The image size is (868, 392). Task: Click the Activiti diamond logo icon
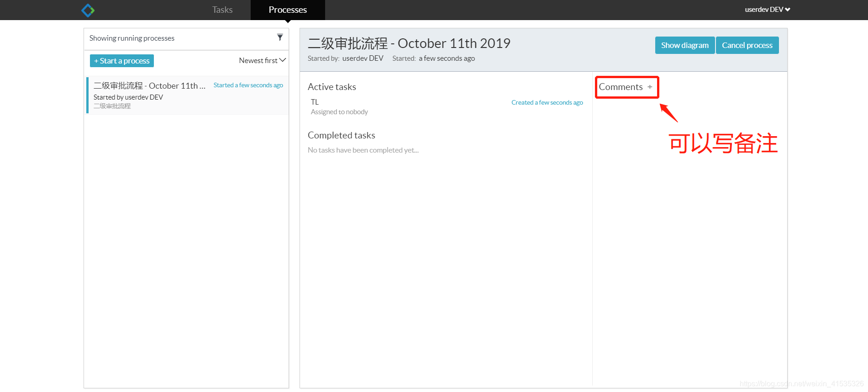click(88, 10)
